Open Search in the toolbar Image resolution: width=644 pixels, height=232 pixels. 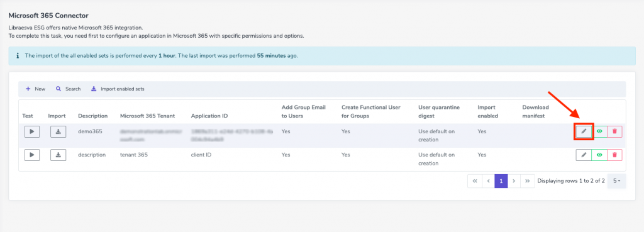68,89
